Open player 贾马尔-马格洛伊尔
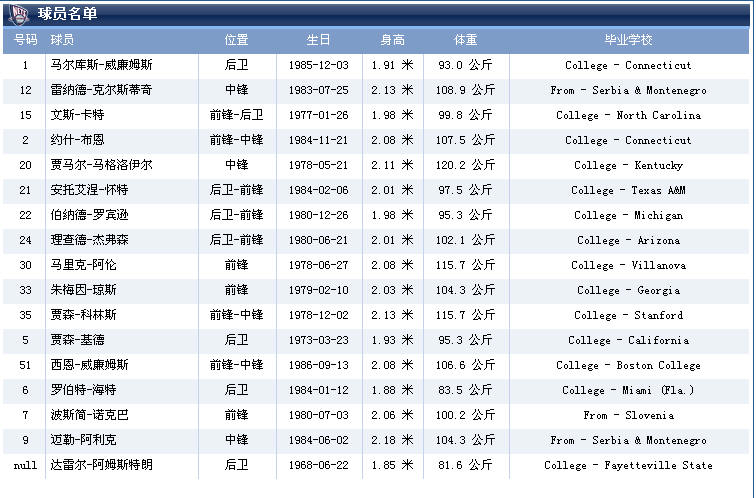 point(101,165)
